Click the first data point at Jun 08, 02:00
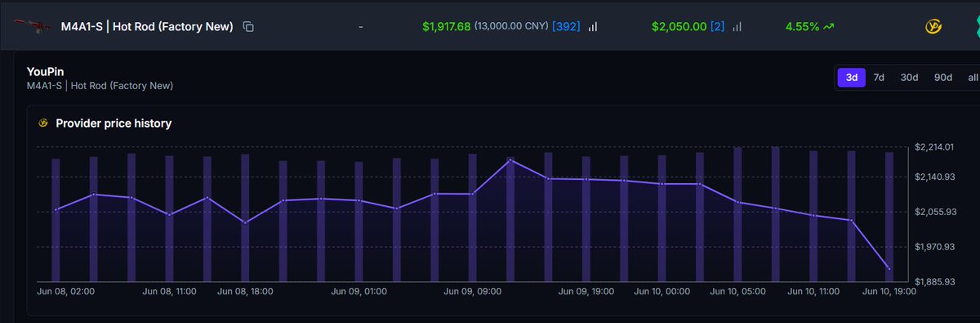Screen dimensions: 980x323 [56, 210]
